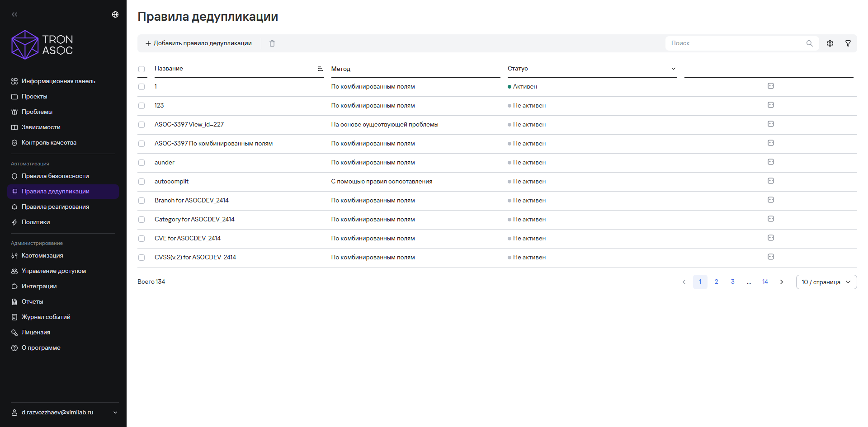Check the autocomplit row checkbox

click(x=142, y=182)
